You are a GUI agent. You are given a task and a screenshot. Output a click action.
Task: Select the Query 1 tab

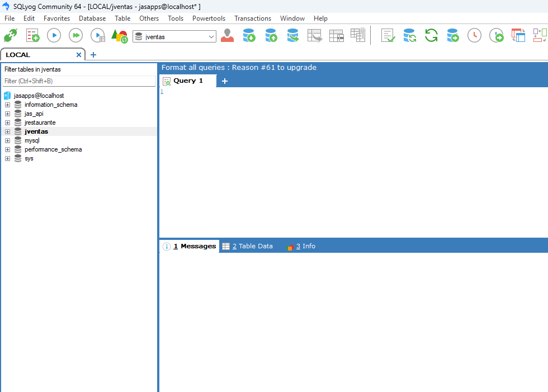[188, 81]
